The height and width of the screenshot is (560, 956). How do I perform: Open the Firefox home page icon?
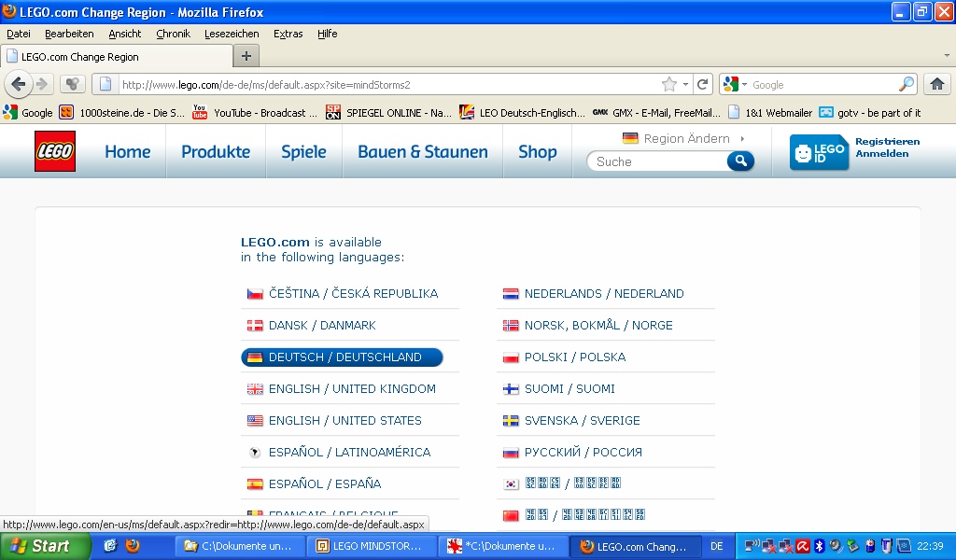(937, 84)
